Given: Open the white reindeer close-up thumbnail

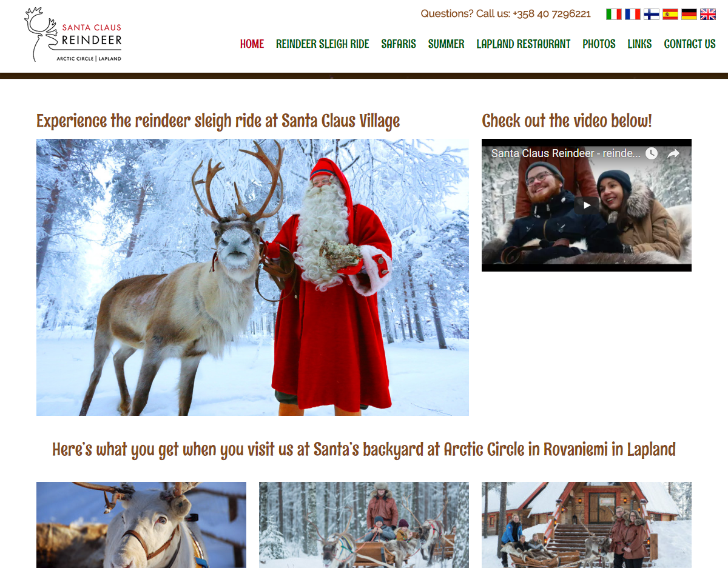Looking at the screenshot, I should 141,525.
